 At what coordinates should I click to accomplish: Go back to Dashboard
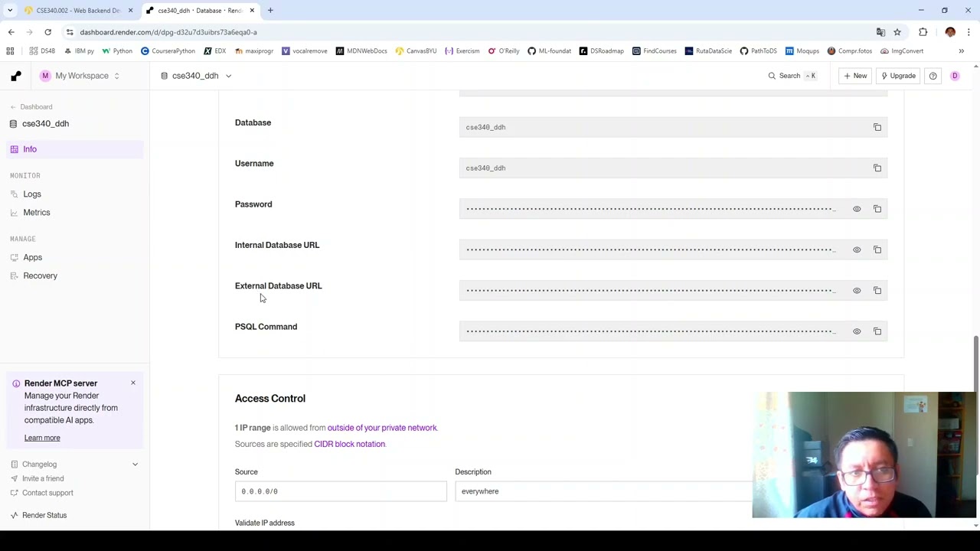[31, 106]
